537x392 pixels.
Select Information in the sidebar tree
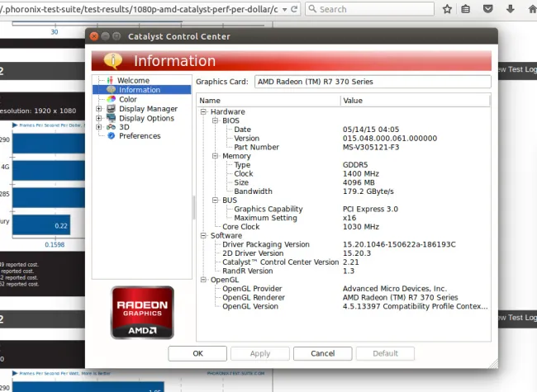pos(140,90)
